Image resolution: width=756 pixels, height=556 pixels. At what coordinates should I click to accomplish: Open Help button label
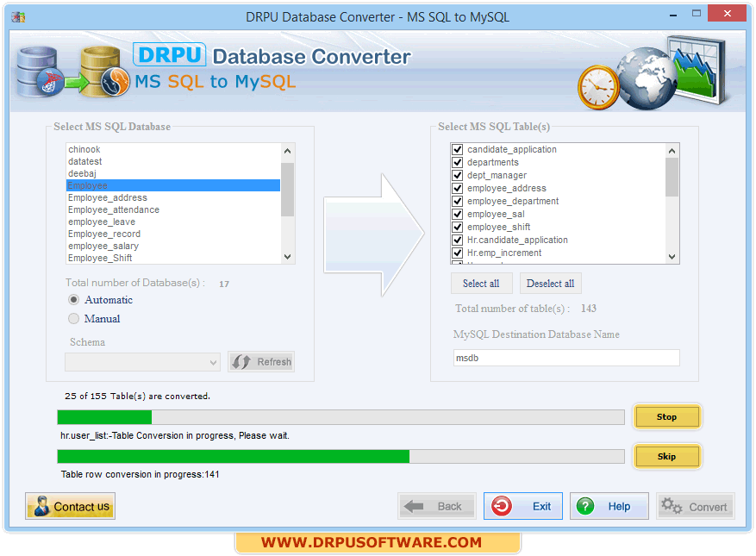tap(619, 506)
